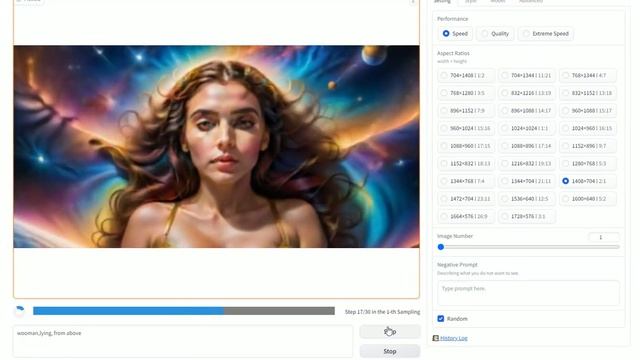Click the Stop button

pyautogui.click(x=390, y=351)
